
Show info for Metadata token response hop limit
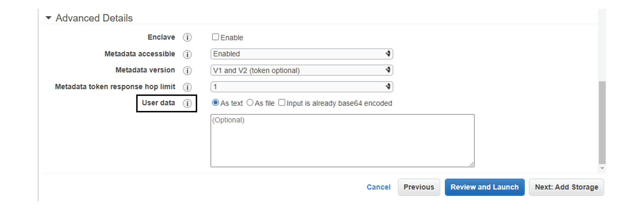[187, 87]
